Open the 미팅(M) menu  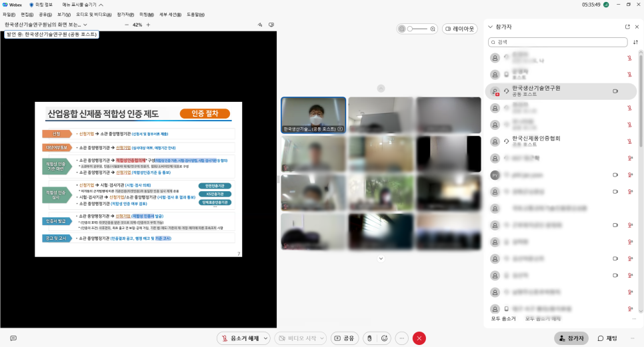click(146, 15)
